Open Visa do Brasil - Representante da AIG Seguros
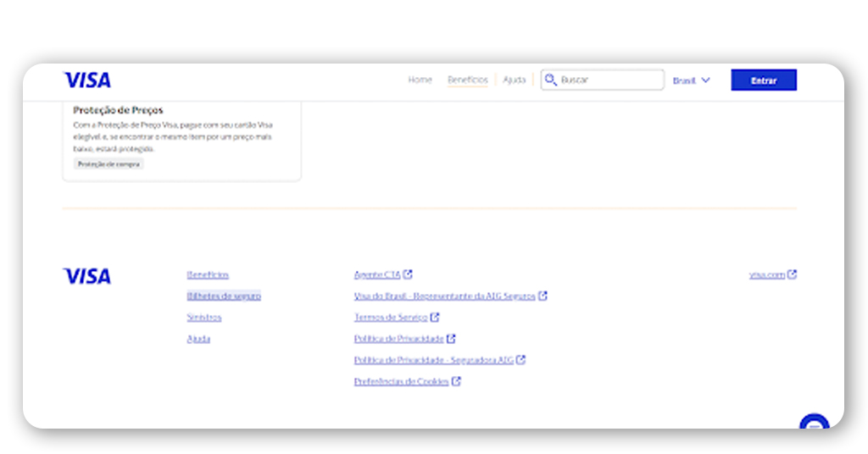The image size is (868, 454). [x=444, y=296]
